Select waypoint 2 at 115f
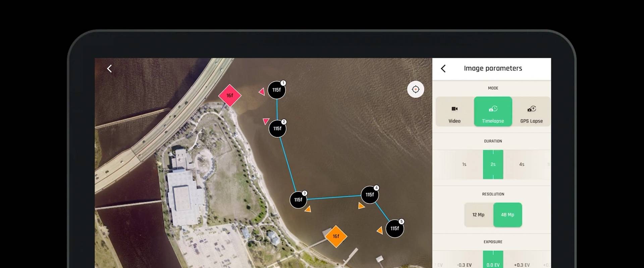Viewport: 644px width, 268px height. (x=277, y=129)
